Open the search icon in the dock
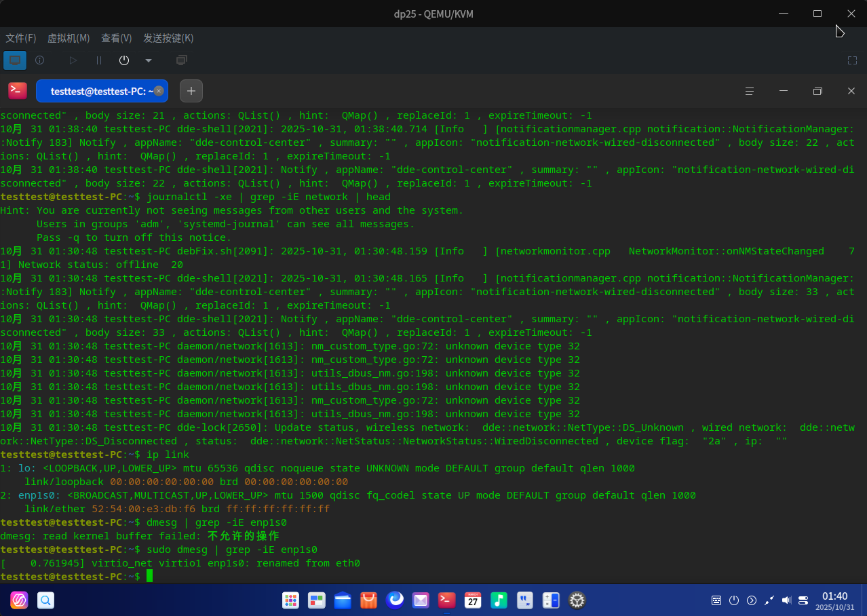The image size is (867, 616). pos(45,600)
